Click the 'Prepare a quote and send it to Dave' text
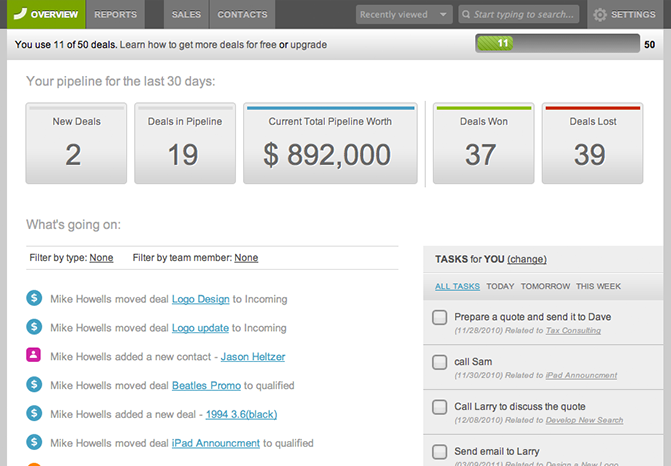 pos(533,317)
